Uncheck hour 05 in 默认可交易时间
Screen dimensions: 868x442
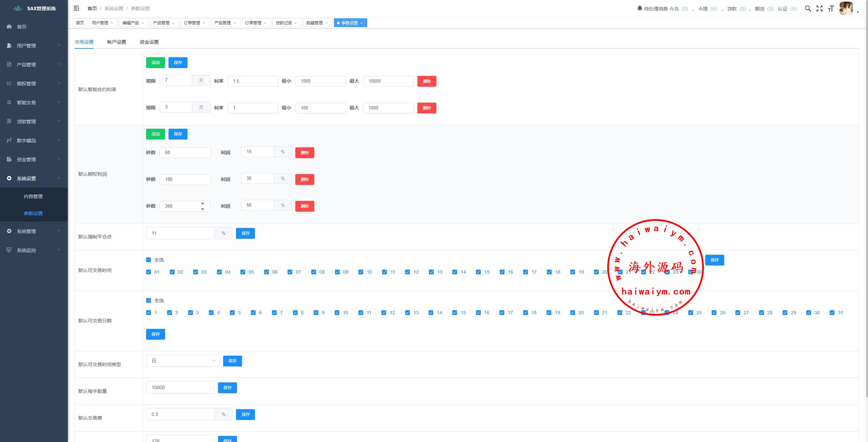pos(243,272)
